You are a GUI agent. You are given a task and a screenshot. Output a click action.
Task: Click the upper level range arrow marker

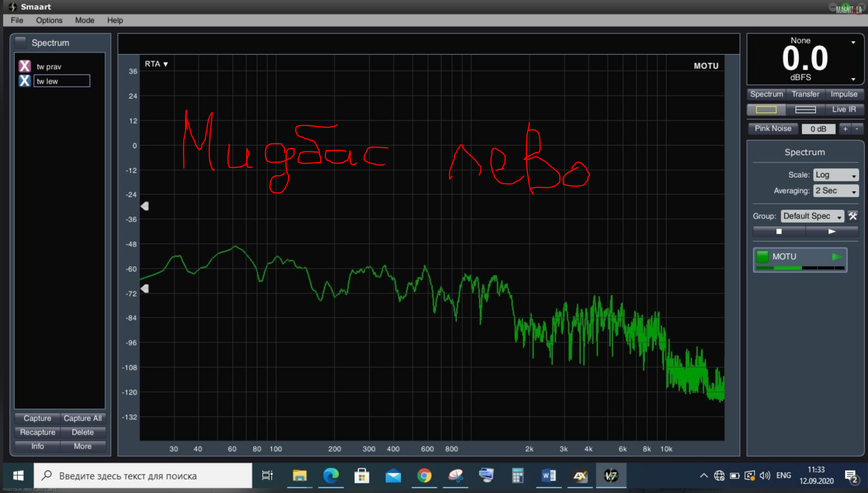[x=145, y=206]
